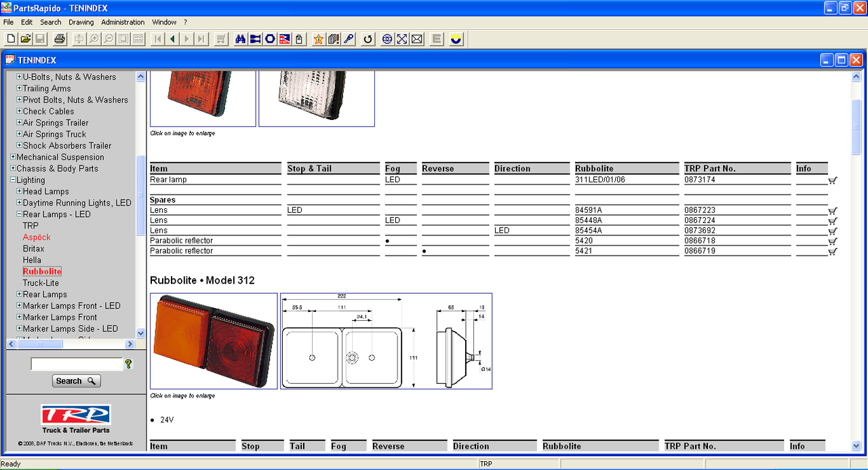The height and width of the screenshot is (470, 868).
Task: Collapse Rear Lamps - LED node
Action: pyautogui.click(x=20, y=214)
